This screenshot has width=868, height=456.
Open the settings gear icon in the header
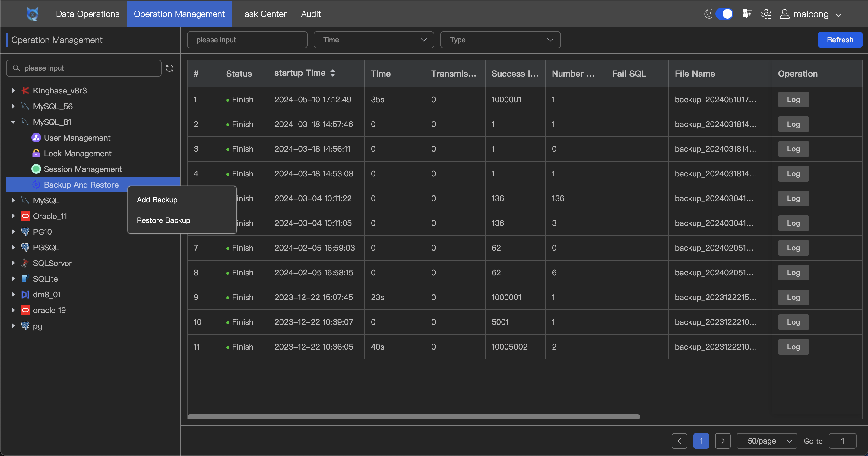pos(766,14)
